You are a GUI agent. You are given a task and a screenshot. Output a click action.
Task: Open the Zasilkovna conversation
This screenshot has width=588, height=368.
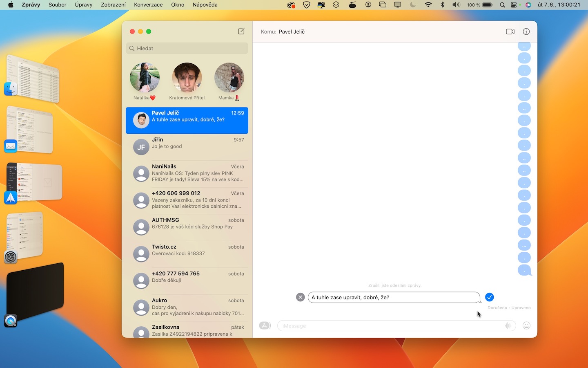(x=187, y=330)
